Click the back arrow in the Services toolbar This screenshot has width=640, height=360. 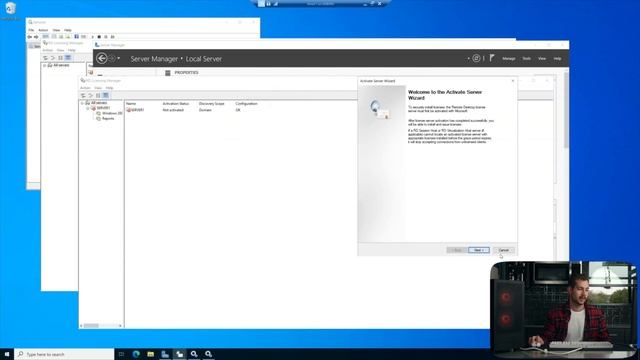point(30,37)
